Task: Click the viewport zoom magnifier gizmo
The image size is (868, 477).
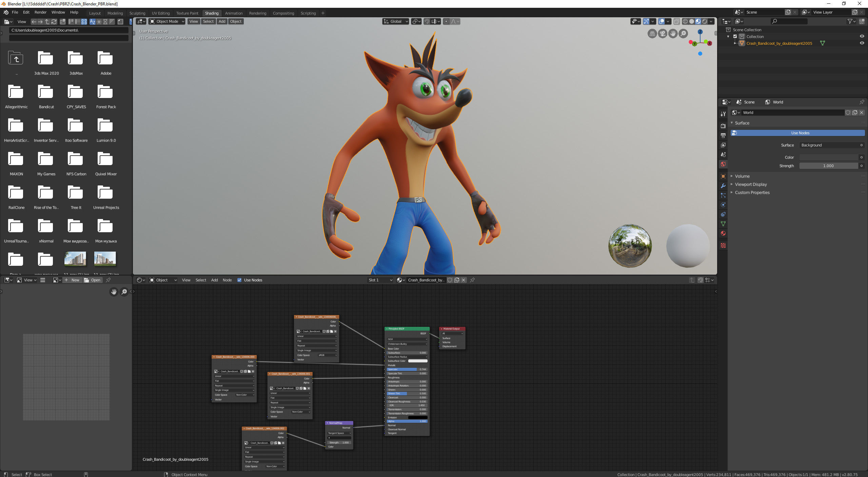Action: coord(684,34)
